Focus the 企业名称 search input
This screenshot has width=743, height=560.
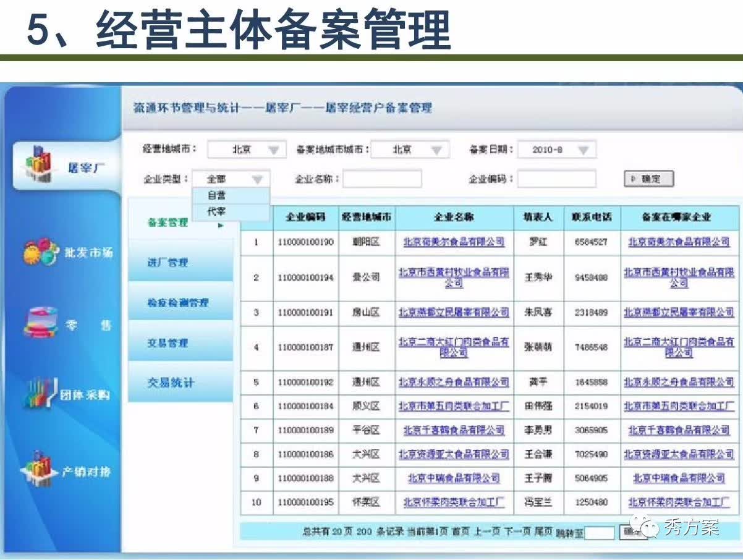[x=382, y=179]
